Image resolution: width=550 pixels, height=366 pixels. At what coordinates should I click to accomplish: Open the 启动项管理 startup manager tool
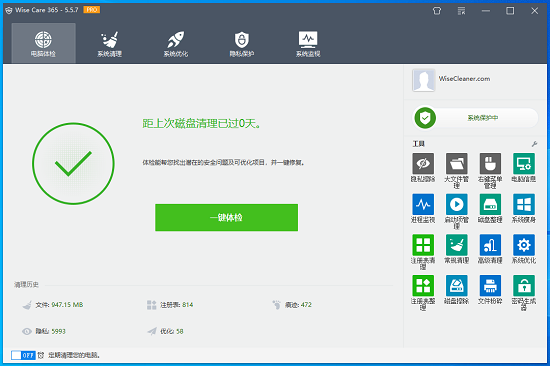click(x=456, y=211)
